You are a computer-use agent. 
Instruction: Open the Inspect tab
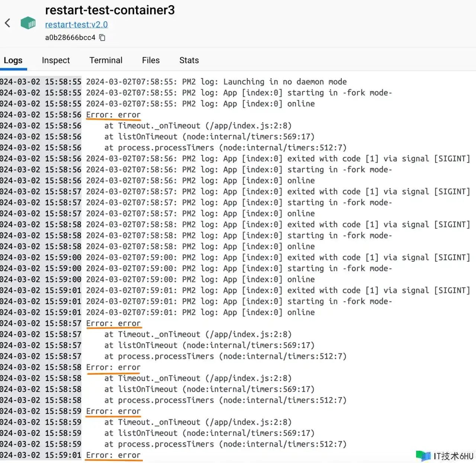coord(56,60)
